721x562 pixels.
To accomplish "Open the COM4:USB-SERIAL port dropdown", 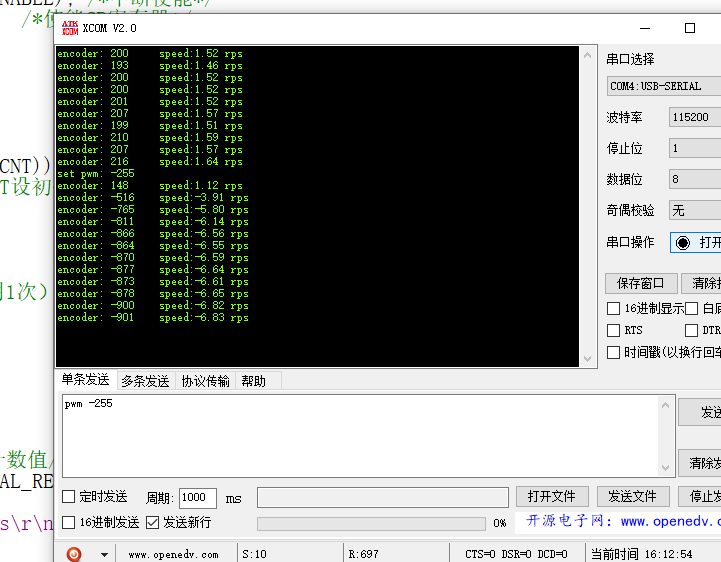I will 664,86.
